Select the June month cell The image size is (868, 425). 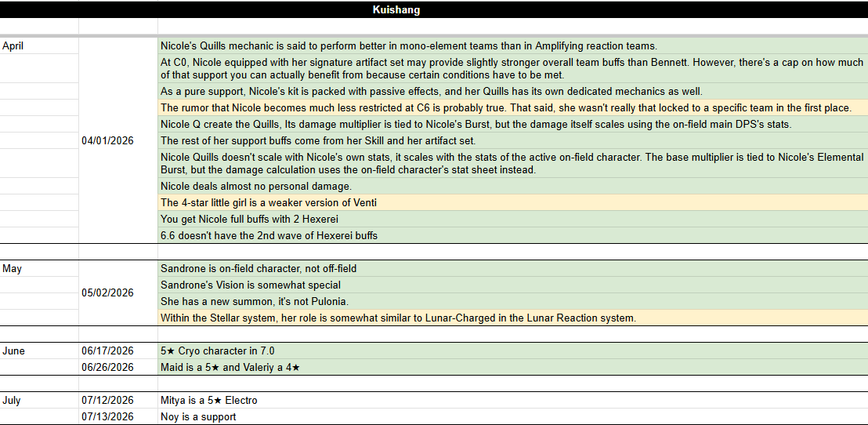(39, 351)
